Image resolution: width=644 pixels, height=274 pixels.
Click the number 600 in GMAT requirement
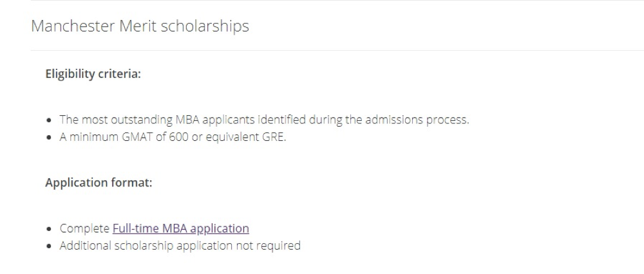click(178, 137)
